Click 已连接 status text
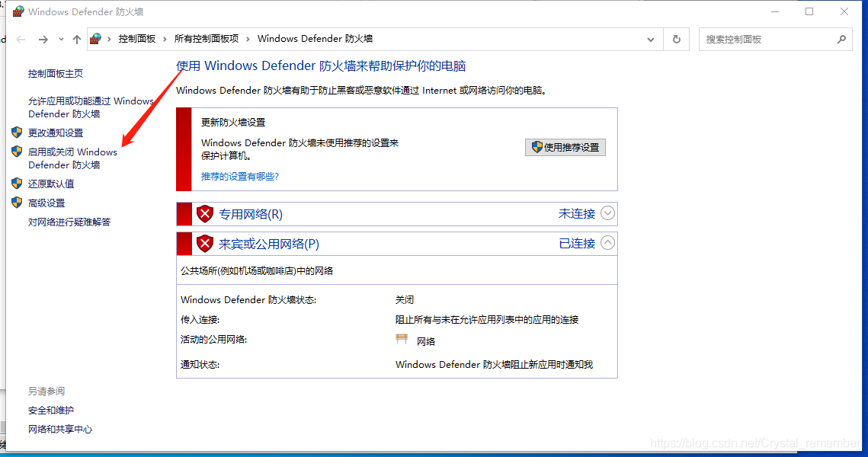 [577, 244]
